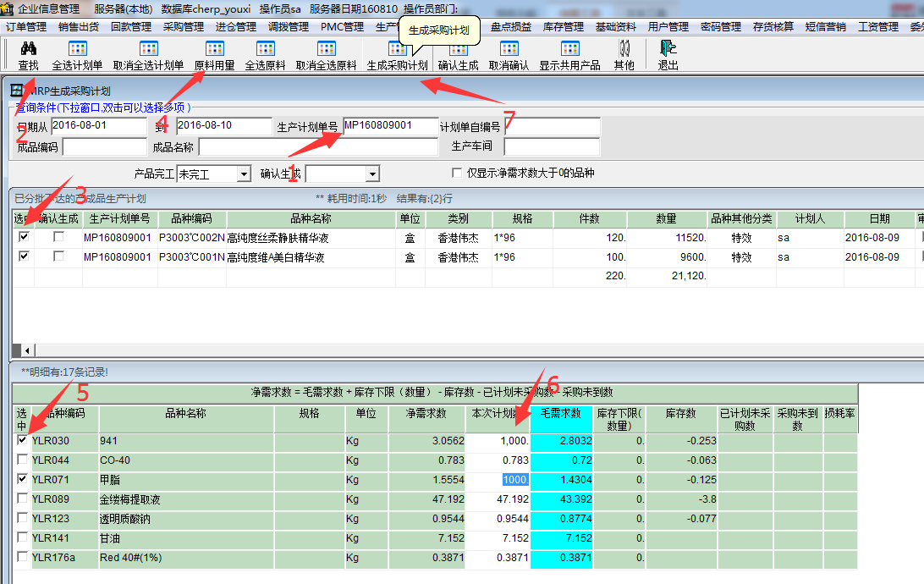Viewport: 924px width, 584px height.
Task: Click the 显示共用产品 toolbar icon
Action: point(569,49)
